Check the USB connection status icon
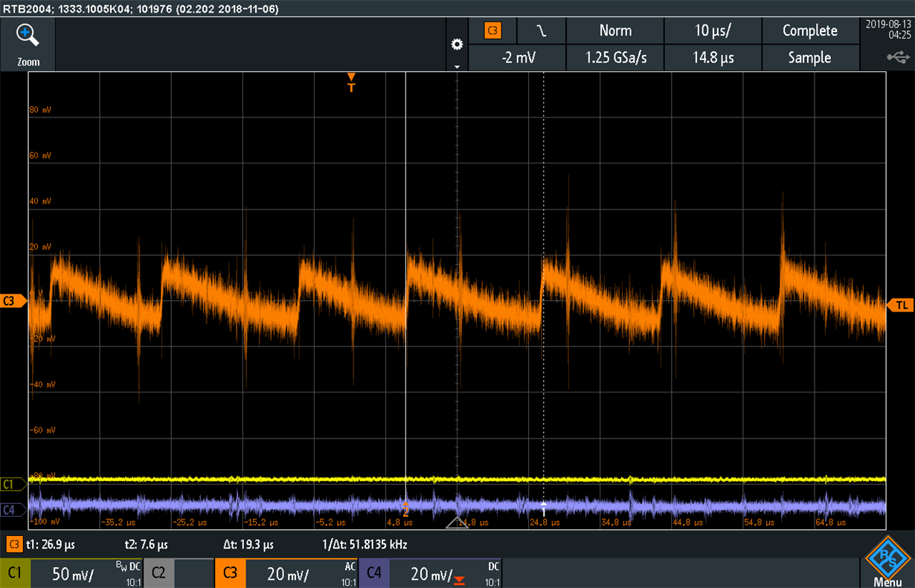This screenshot has width=915, height=588. click(897, 57)
